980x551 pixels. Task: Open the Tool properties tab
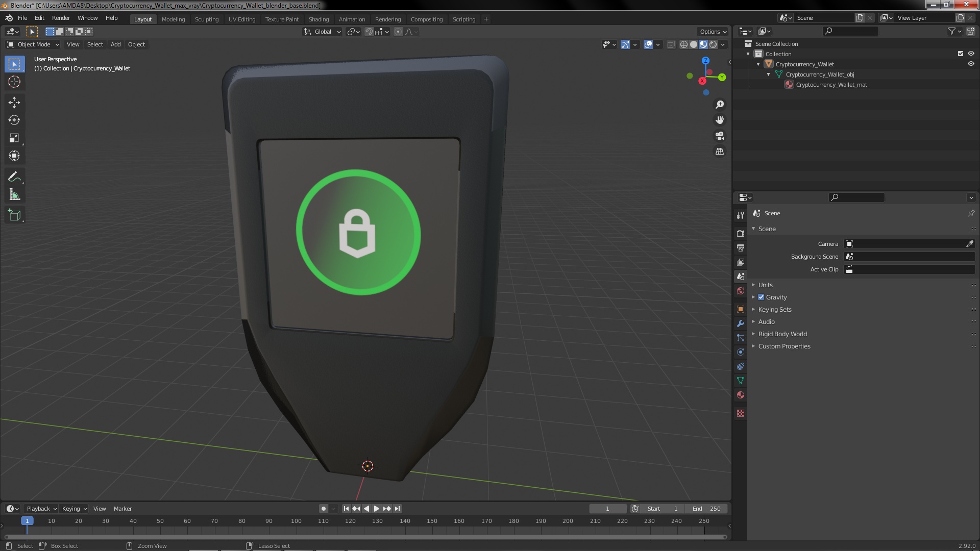click(741, 215)
